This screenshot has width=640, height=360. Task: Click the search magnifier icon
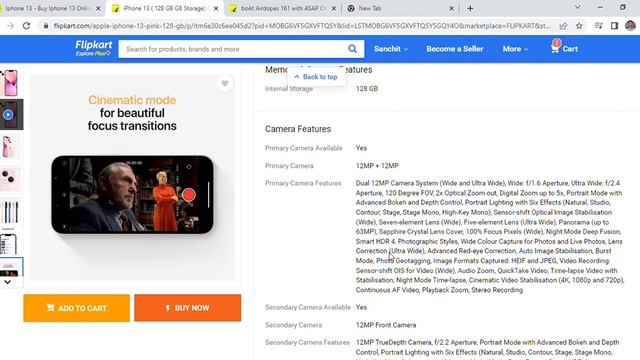click(352, 49)
